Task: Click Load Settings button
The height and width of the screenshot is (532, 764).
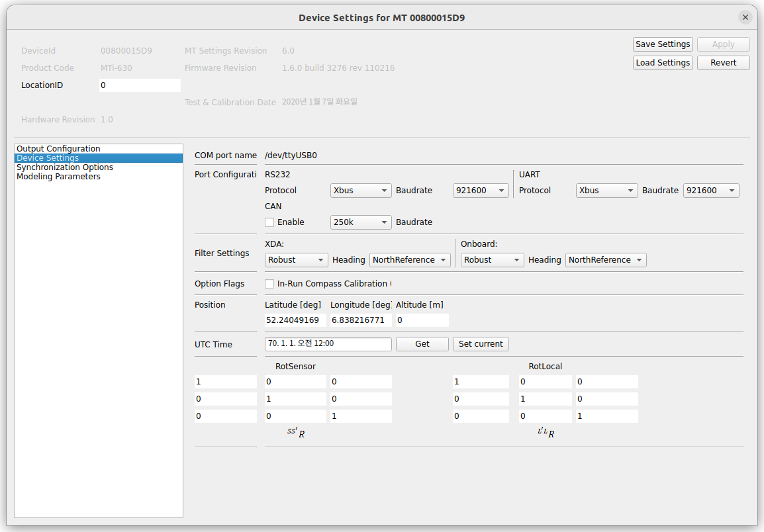Action: coord(663,63)
